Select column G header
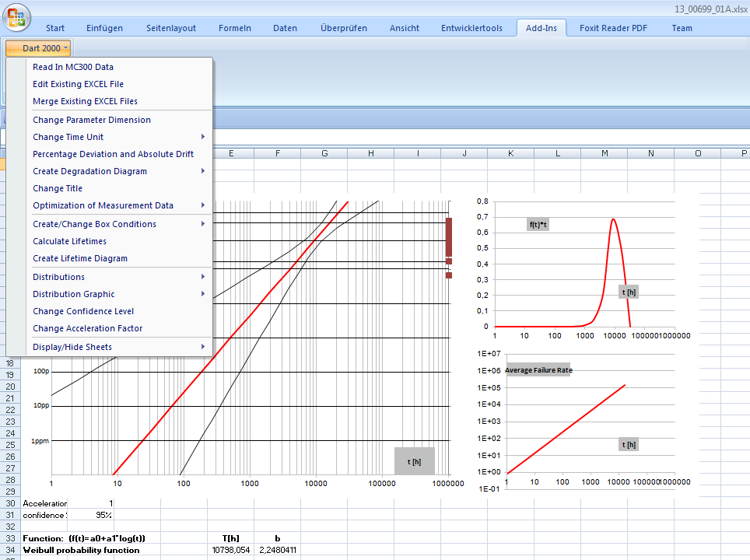The width and height of the screenshot is (750, 560). tap(324, 153)
